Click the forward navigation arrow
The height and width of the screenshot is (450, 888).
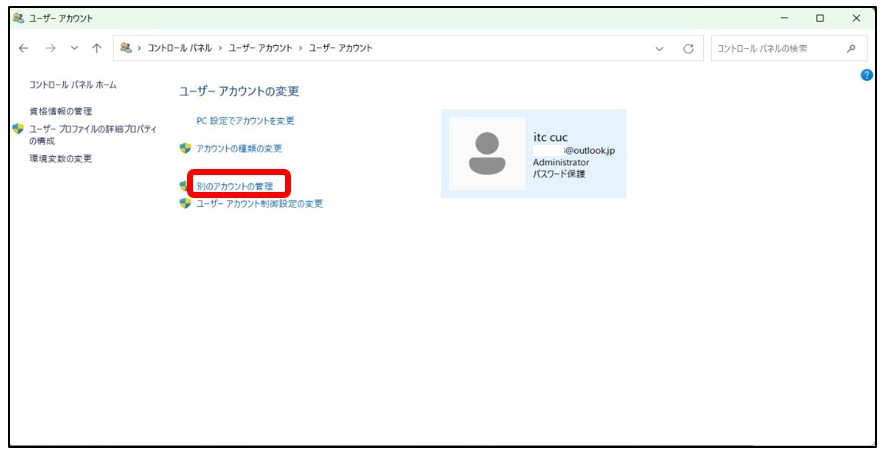50,48
